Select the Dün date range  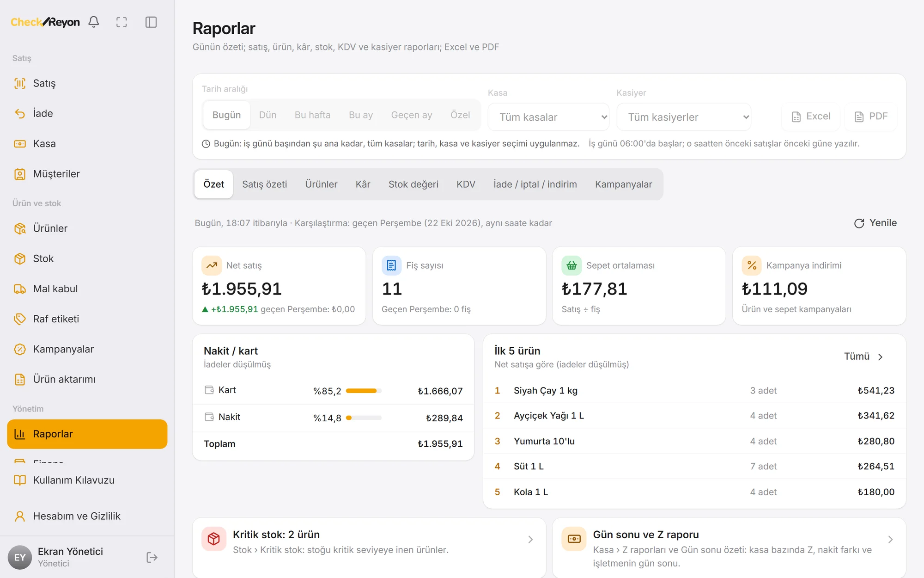pyautogui.click(x=267, y=115)
